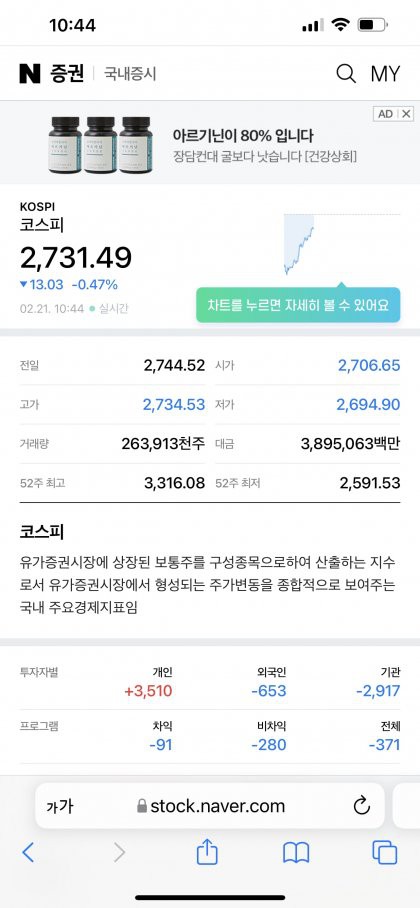This screenshot has height=908, width=420.
Task: Go to 증권 home title
Action: click(x=67, y=74)
